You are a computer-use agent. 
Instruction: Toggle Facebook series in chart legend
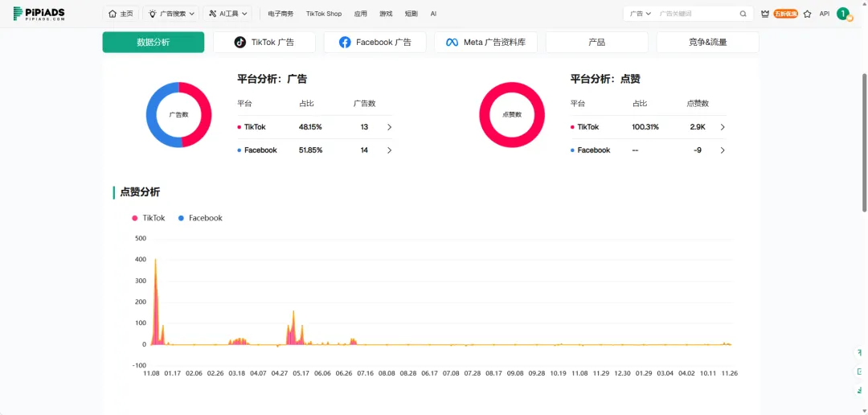tap(200, 218)
